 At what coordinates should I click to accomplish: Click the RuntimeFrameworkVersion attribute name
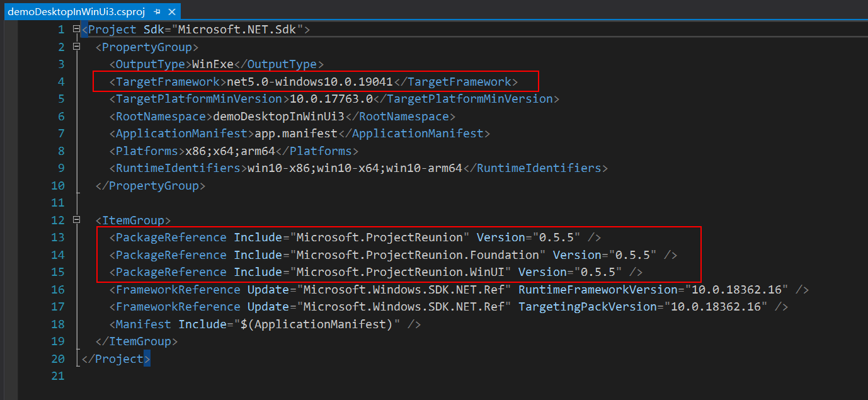point(598,290)
